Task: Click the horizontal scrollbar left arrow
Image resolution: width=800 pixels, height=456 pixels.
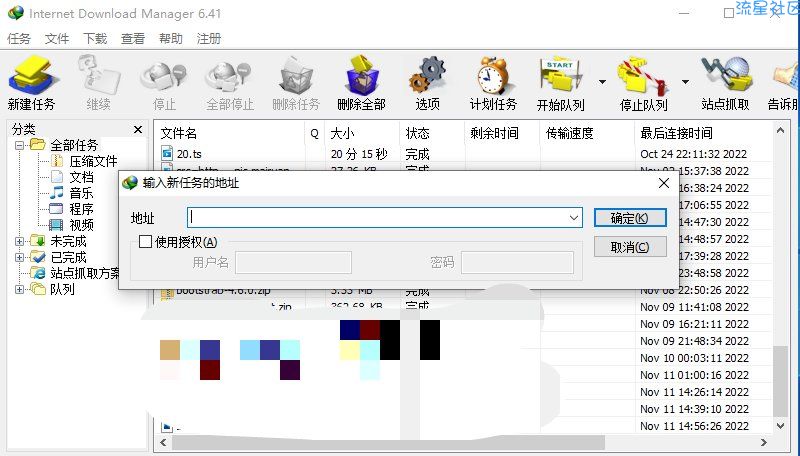Action: (x=164, y=443)
